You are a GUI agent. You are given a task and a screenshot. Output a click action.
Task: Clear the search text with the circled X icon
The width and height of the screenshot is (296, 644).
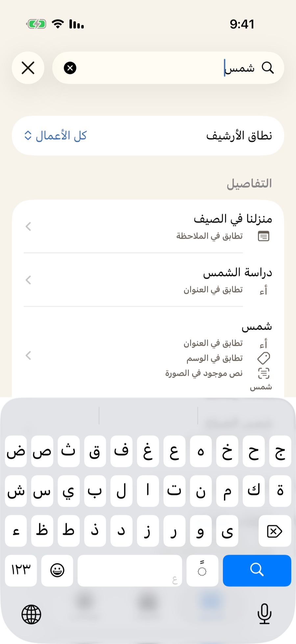[70, 68]
